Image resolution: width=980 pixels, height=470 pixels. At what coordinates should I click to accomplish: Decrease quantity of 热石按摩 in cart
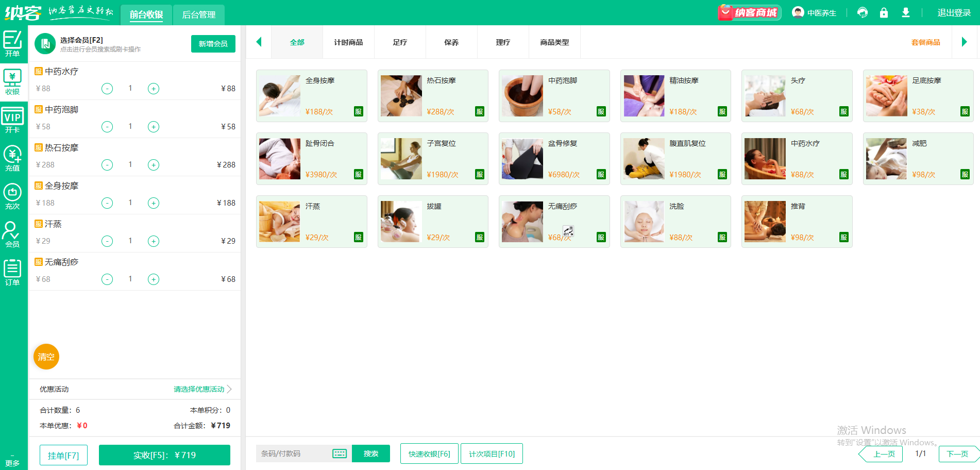click(x=107, y=165)
